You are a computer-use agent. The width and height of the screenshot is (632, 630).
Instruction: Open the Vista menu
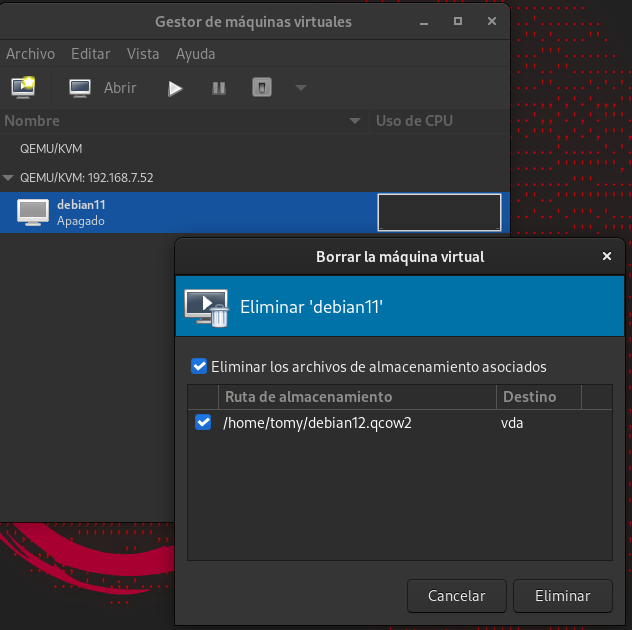pos(143,54)
